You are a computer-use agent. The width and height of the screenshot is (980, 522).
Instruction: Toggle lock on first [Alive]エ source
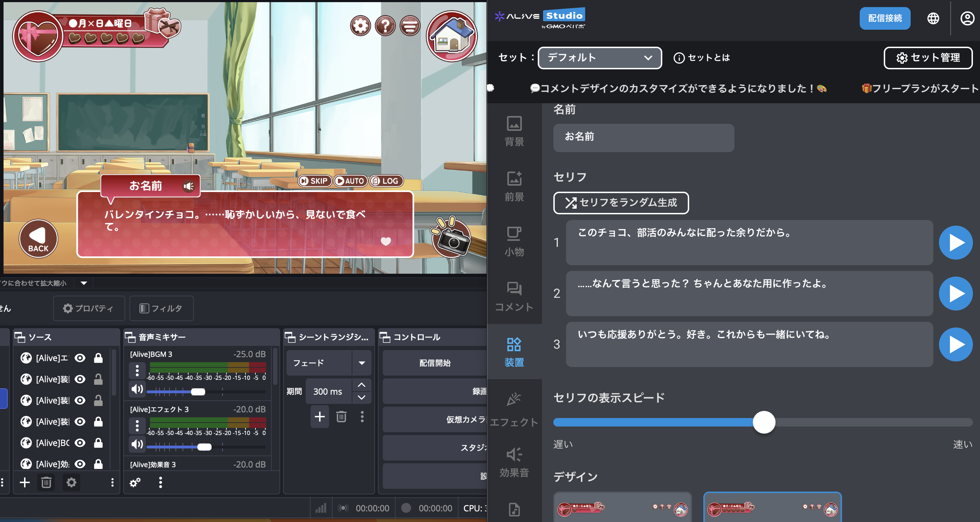click(x=98, y=358)
